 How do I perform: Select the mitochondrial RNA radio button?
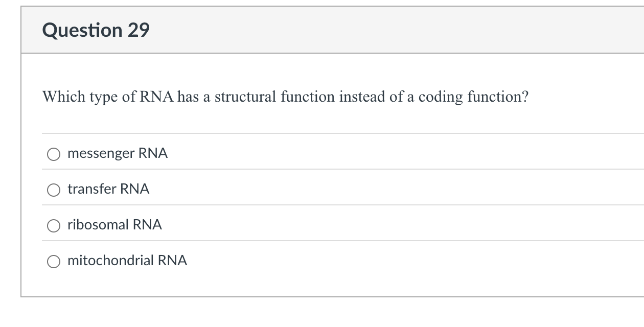click(x=53, y=261)
